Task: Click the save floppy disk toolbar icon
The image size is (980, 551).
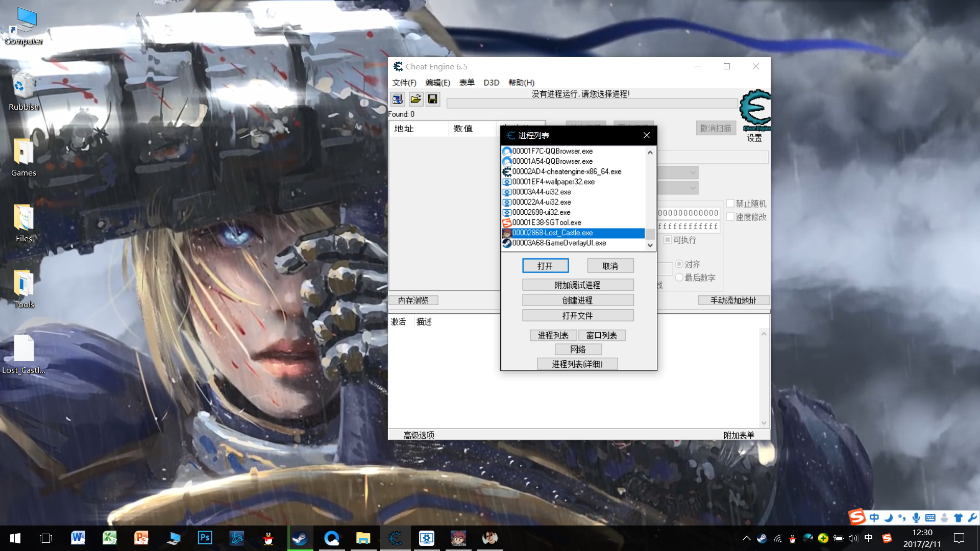Action: (432, 99)
